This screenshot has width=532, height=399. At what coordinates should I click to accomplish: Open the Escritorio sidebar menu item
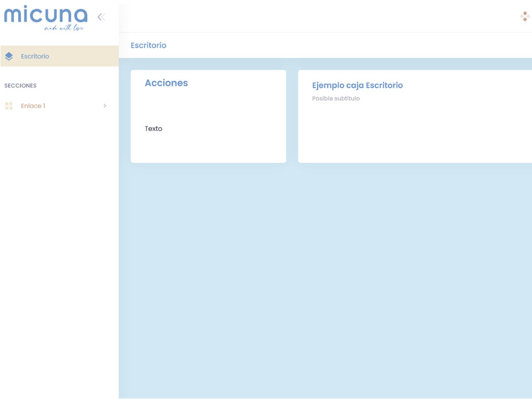[35, 56]
